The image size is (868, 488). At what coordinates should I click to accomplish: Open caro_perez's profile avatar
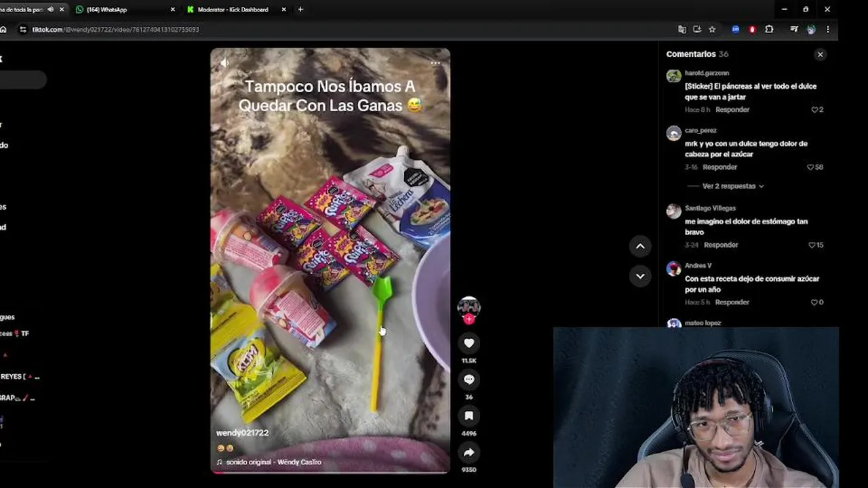pyautogui.click(x=673, y=133)
